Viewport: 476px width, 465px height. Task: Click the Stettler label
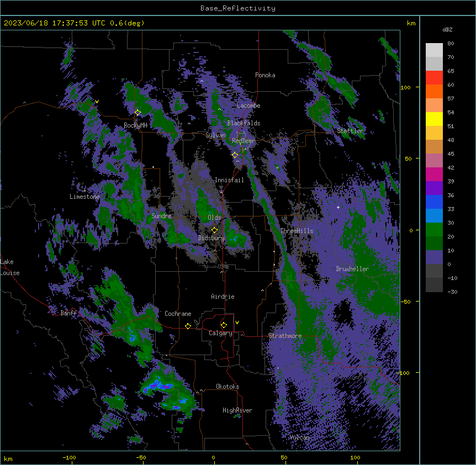(x=350, y=131)
